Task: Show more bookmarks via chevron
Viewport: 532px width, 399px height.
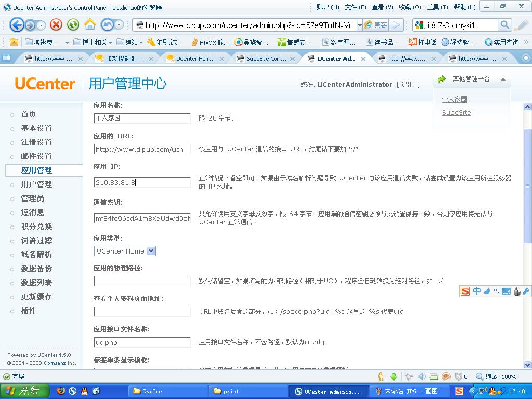Action: click(526, 42)
